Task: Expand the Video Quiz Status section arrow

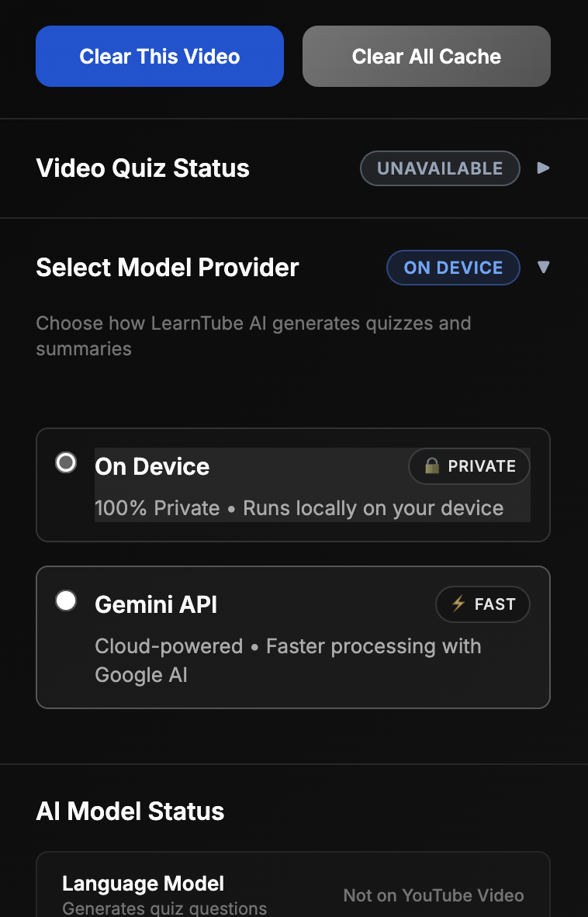Action: [x=544, y=168]
